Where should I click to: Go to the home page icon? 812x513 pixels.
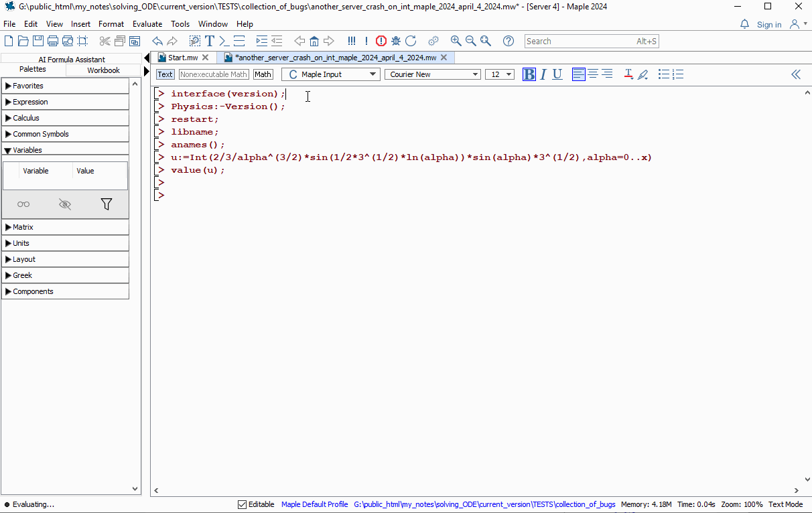tap(314, 41)
